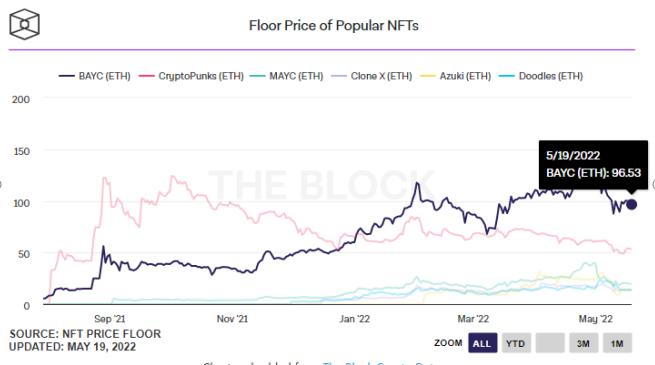Click THE BLOCK watermark in chart

[x=321, y=185]
